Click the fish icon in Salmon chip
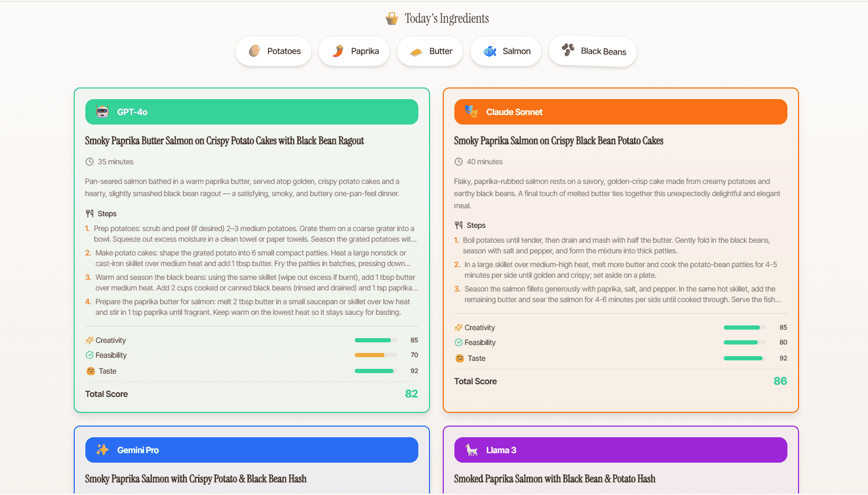868x495 pixels. pos(489,51)
